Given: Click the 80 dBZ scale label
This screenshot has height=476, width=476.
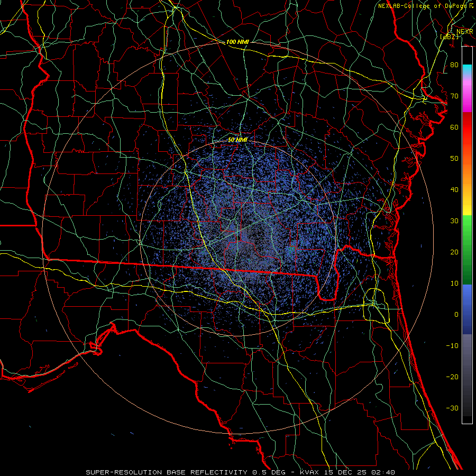Looking at the screenshot, I should (454, 65).
